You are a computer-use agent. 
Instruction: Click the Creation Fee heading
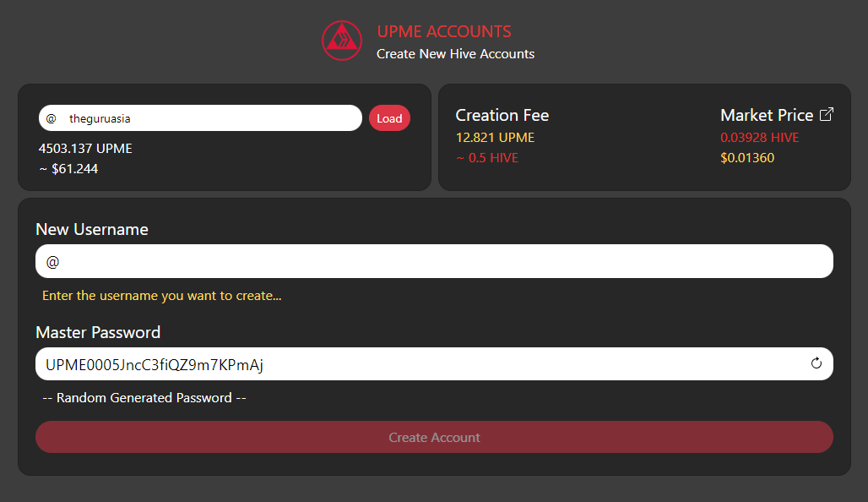point(502,115)
